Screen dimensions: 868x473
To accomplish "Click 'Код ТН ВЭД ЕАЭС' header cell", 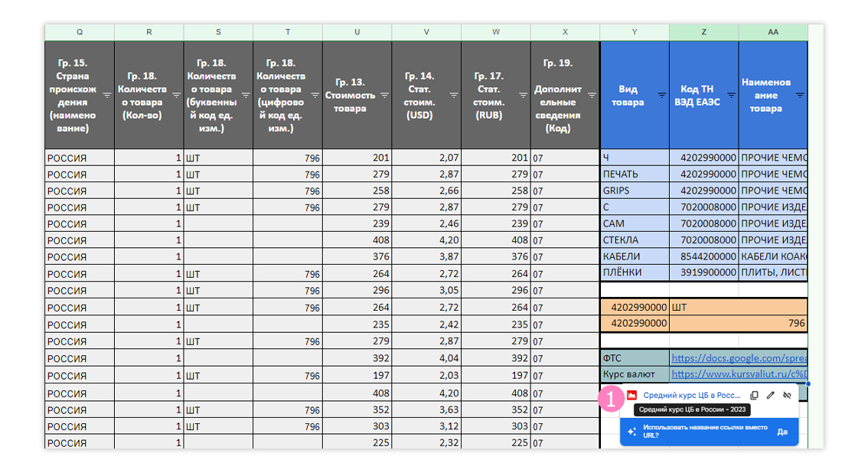I will click(703, 95).
